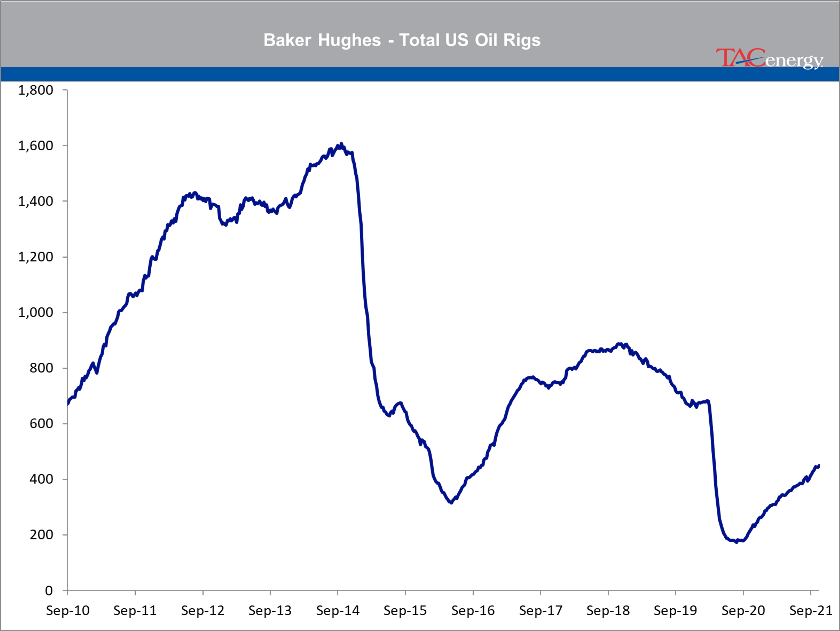Click the Sep-18 x-axis label
This screenshot has width=840, height=631.
[x=608, y=610]
